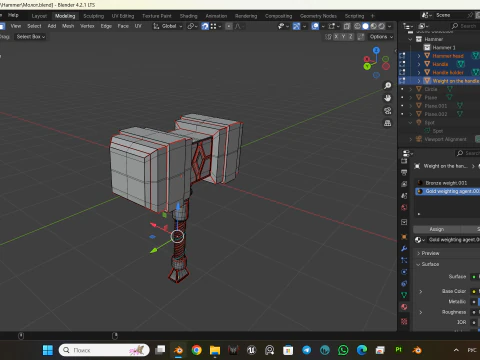Open the World properties red globe tab
The image size is (480, 360).
click(404, 207)
